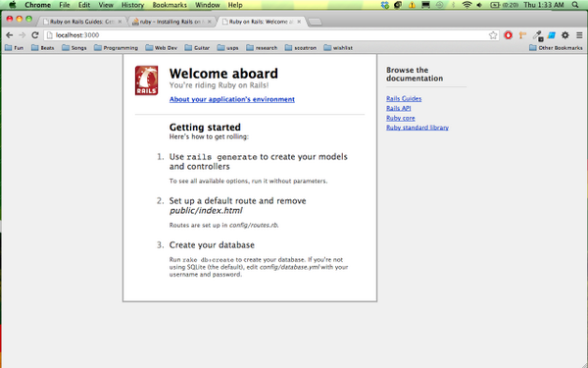Bookmark this page with the star icon

click(493, 35)
